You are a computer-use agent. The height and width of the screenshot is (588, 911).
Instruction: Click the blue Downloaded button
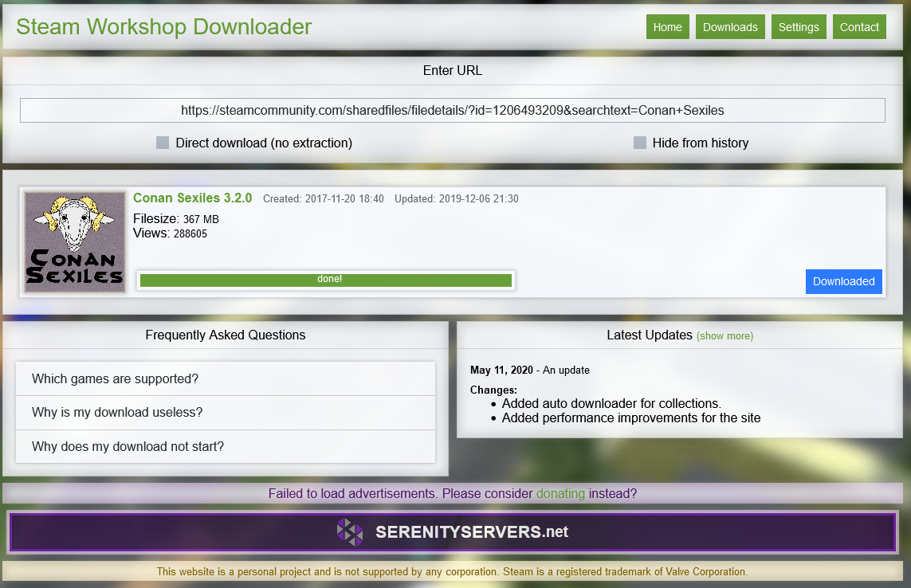click(843, 281)
